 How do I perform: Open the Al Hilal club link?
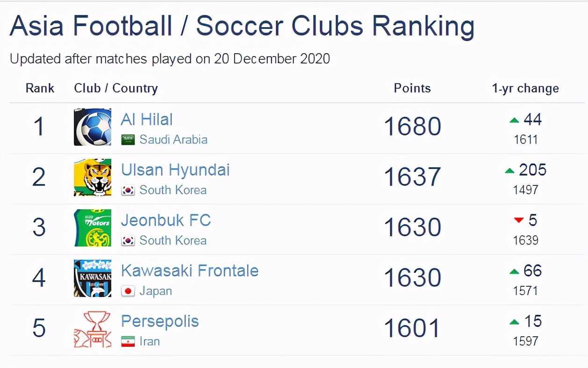147,120
